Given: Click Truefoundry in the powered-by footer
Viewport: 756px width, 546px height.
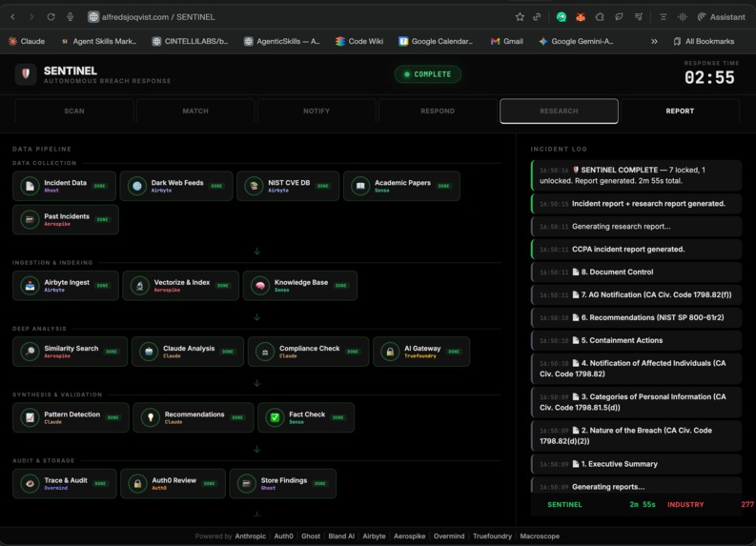Looking at the screenshot, I should click(492, 536).
